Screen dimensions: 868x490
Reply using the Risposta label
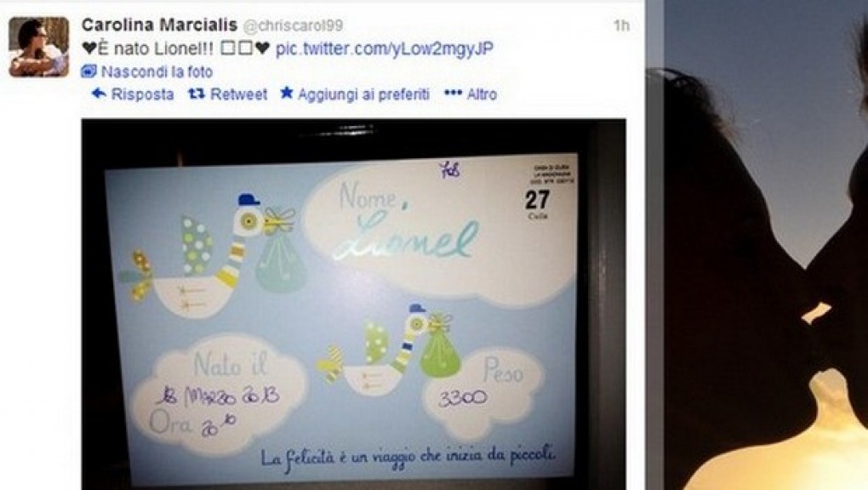click(x=142, y=94)
